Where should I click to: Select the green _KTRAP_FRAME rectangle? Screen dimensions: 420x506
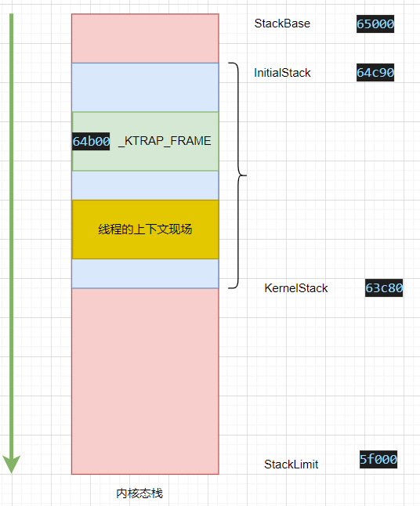click(x=145, y=141)
